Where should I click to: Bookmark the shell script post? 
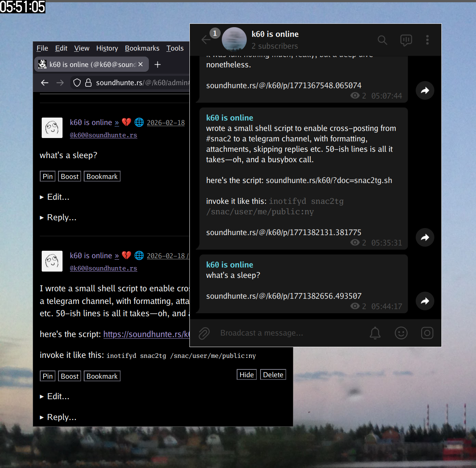(102, 376)
